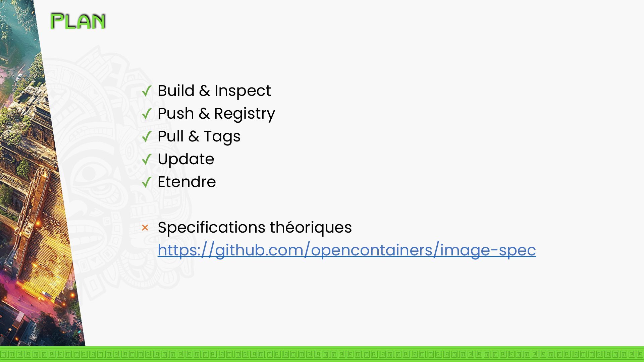Screen dimensions: 644x362
Task: Click the green checkmark beside Build & Inspect
Action: point(147,91)
